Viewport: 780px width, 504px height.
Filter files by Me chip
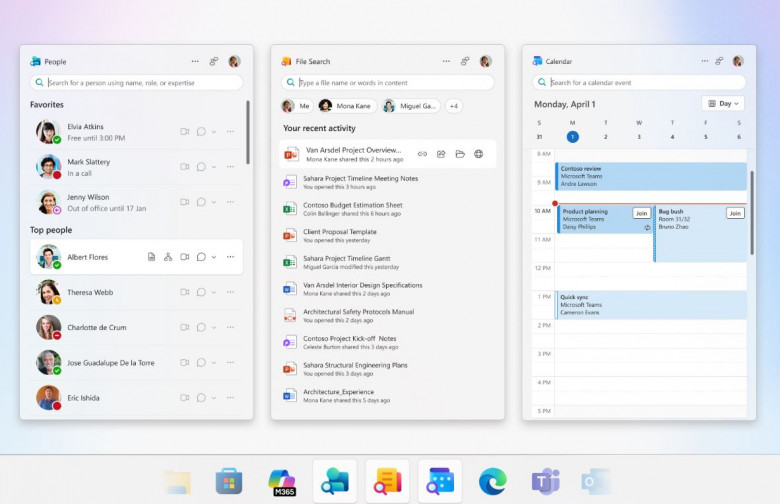click(x=296, y=106)
